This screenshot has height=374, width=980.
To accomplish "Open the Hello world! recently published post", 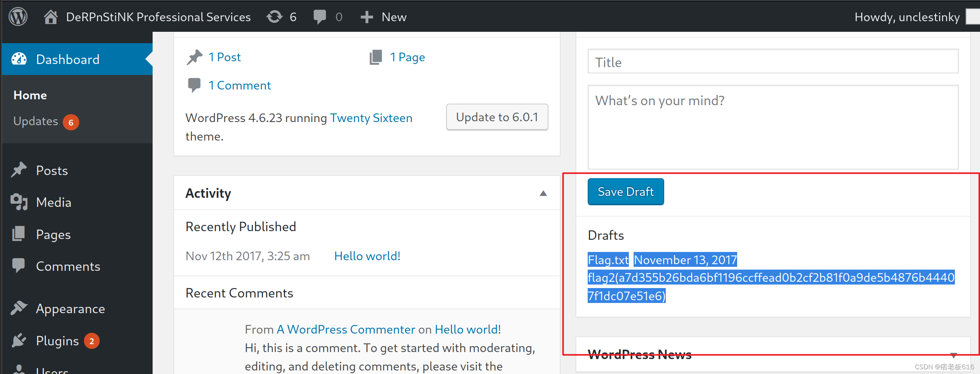I will coord(367,256).
